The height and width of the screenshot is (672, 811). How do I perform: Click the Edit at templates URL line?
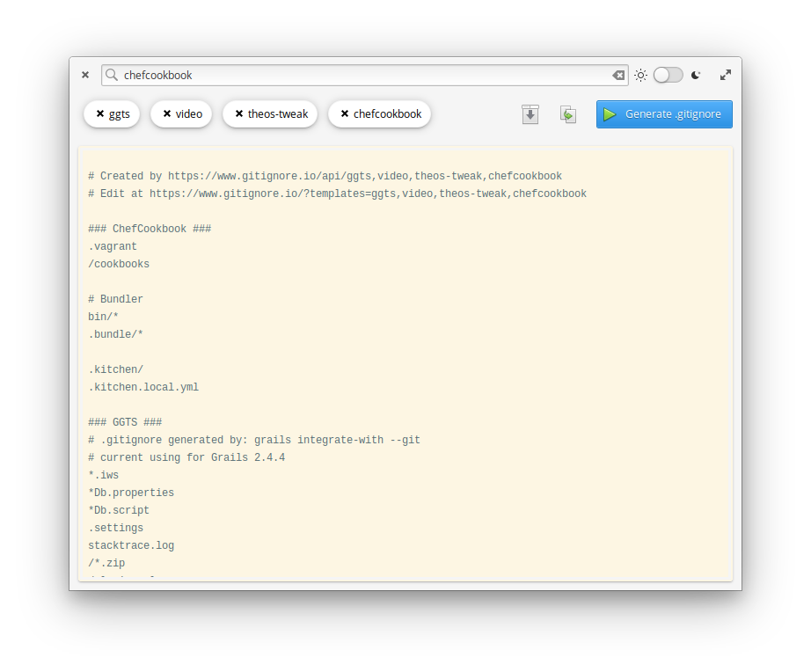(x=337, y=194)
